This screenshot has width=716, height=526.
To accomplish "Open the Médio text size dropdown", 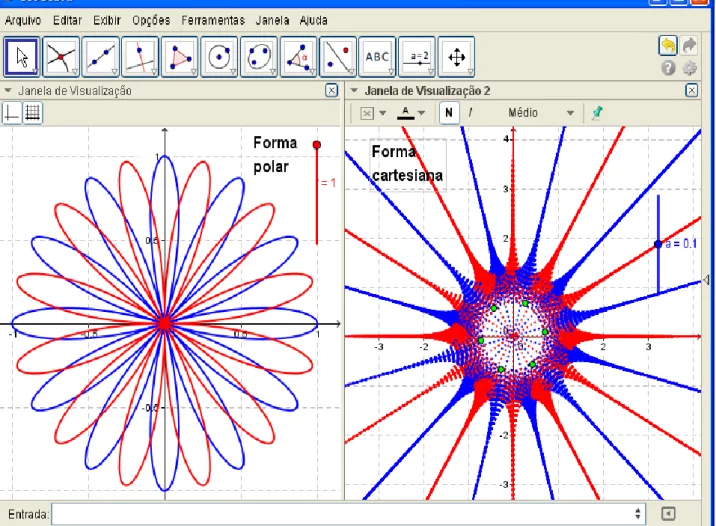I will tap(541, 113).
